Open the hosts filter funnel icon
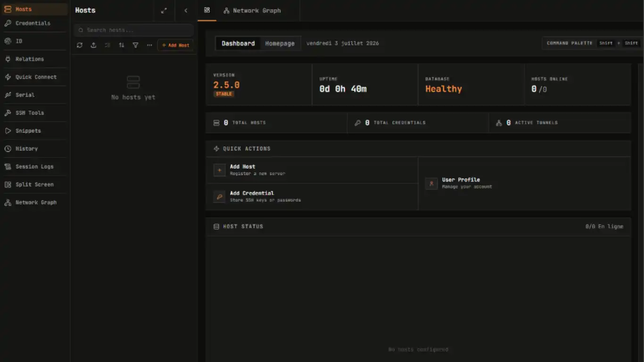 click(x=135, y=45)
